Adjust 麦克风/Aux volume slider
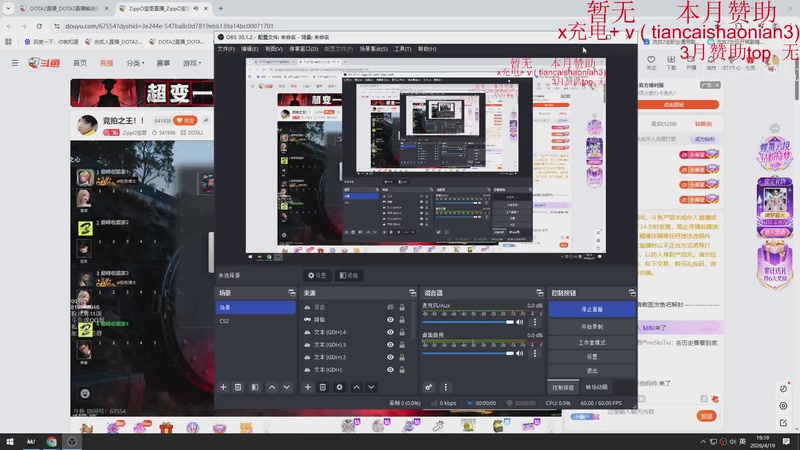800x450 pixels. click(x=468, y=322)
